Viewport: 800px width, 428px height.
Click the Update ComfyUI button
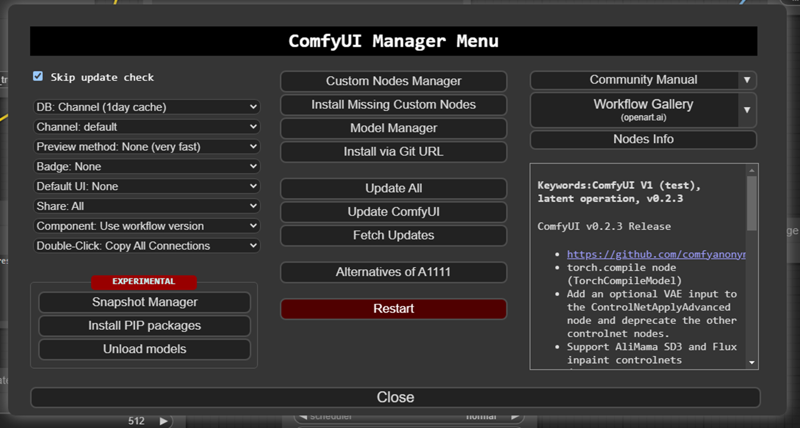[393, 212]
